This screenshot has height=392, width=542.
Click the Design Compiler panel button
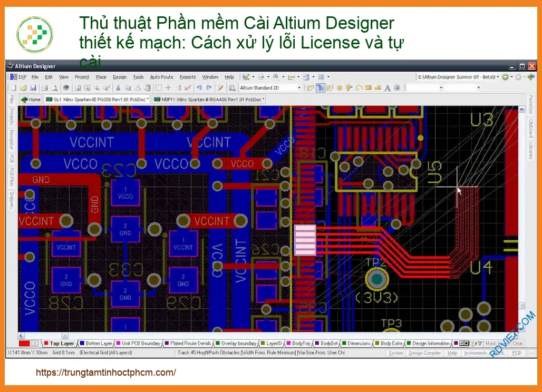click(x=425, y=353)
